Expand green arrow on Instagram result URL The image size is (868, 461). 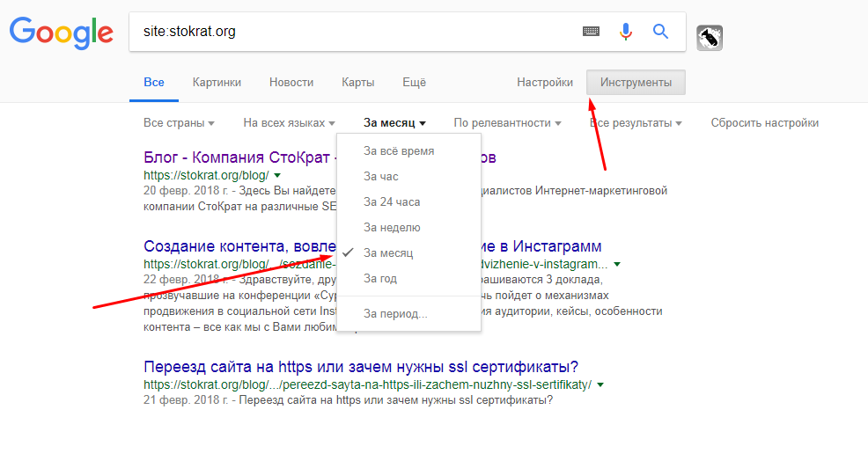pos(617,264)
